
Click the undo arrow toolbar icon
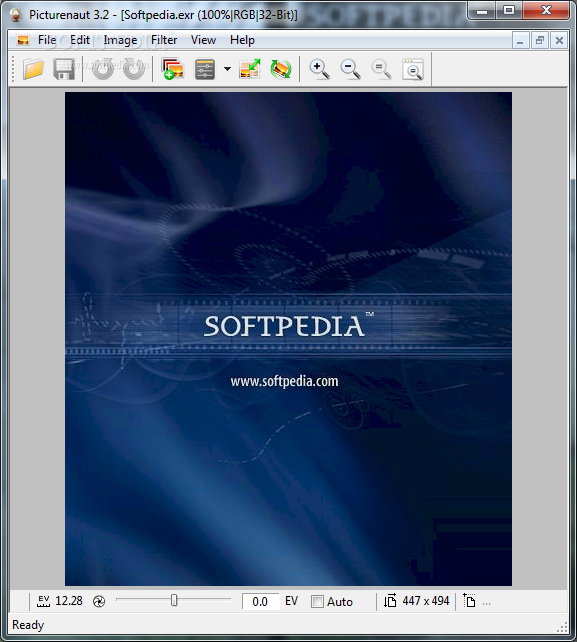coord(102,69)
